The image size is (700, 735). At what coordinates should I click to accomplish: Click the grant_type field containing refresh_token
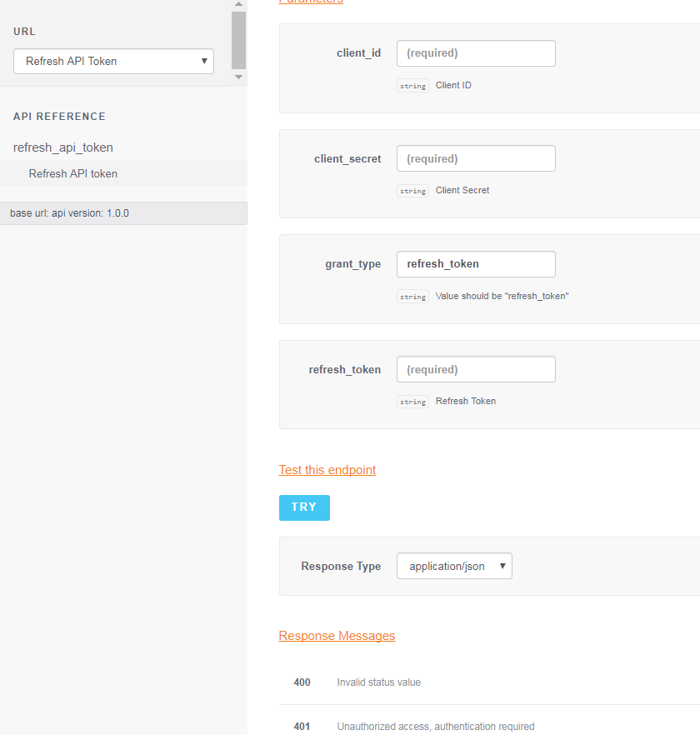tap(476, 264)
